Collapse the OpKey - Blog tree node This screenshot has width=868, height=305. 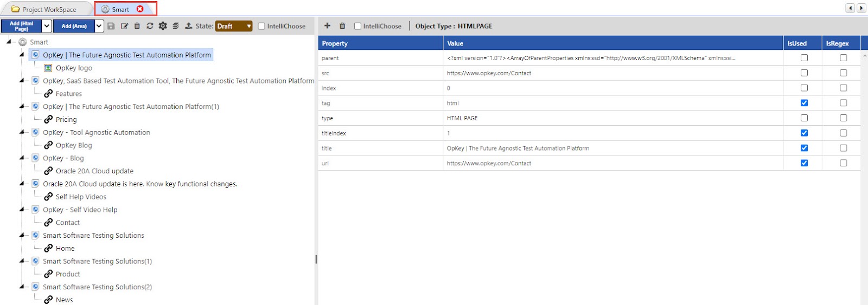(x=22, y=158)
